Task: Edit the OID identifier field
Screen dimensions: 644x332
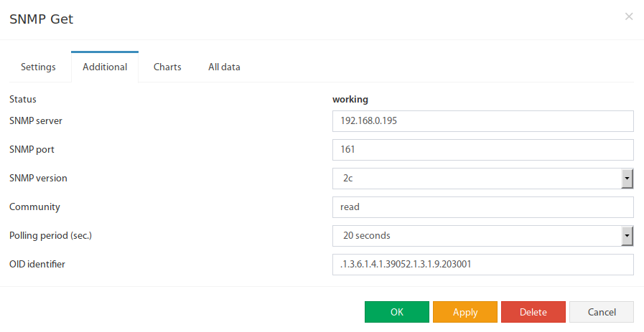Action: (483, 265)
